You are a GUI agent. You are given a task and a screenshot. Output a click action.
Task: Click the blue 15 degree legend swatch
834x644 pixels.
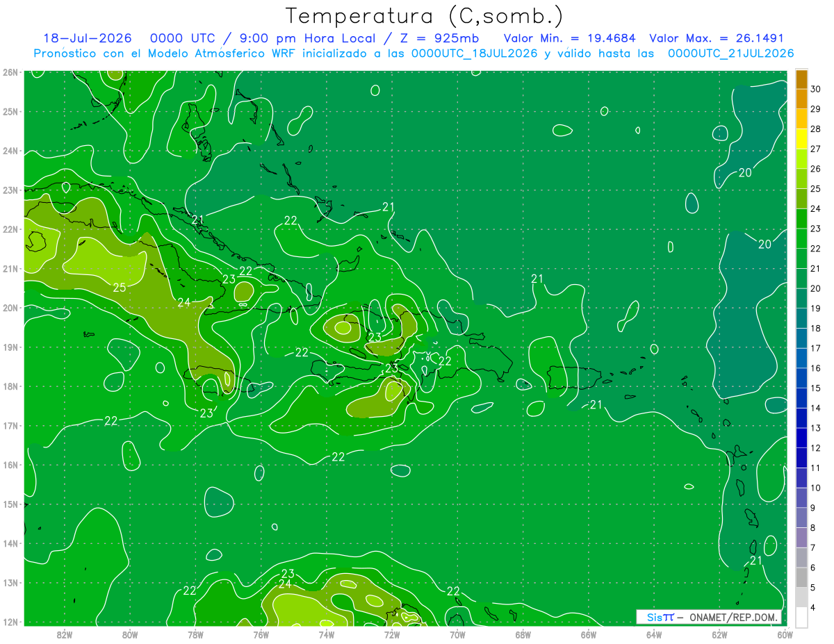pos(801,379)
